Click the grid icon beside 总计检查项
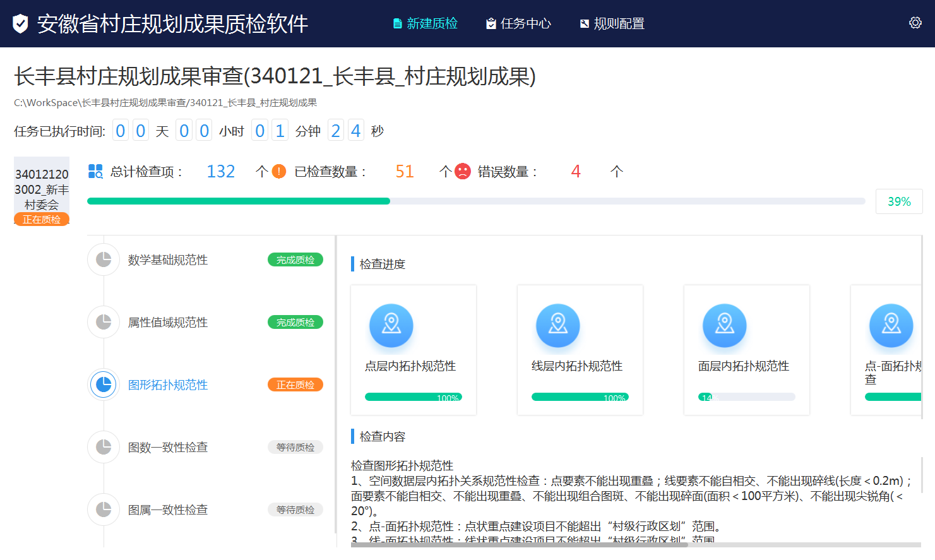Viewport: 935px width, 560px height. pos(97,170)
